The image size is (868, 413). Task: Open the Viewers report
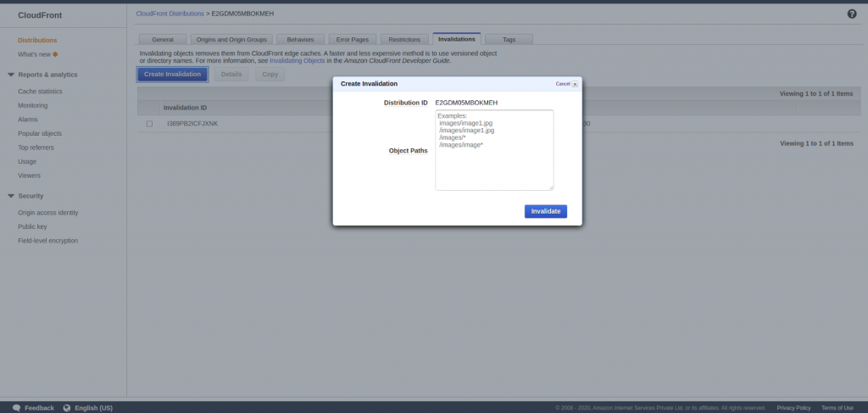point(30,176)
